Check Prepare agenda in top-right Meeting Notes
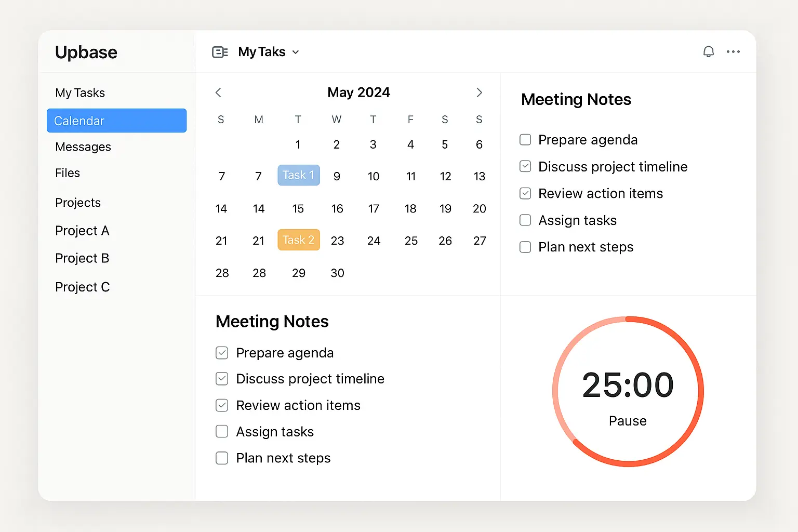 tap(525, 140)
